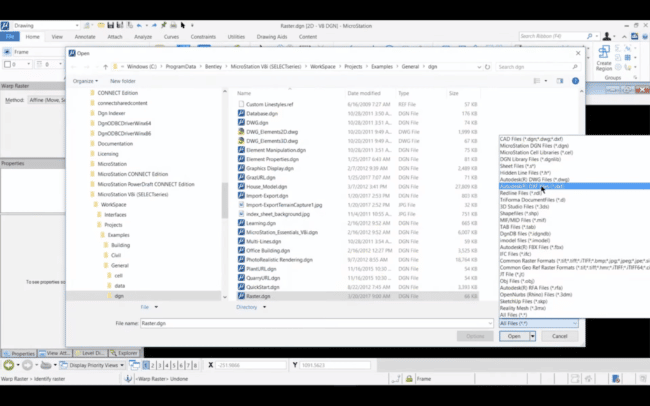Click the design history icon in status bar
650x406 pixels.
[616, 379]
